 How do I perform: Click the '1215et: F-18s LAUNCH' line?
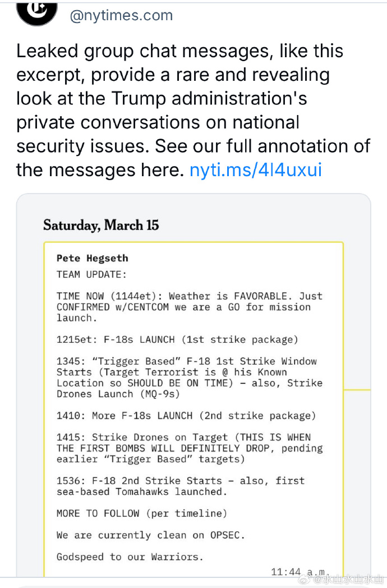coord(177,340)
